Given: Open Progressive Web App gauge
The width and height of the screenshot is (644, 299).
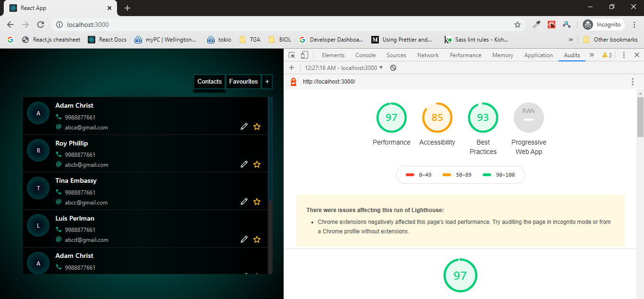Looking at the screenshot, I should 529,118.
